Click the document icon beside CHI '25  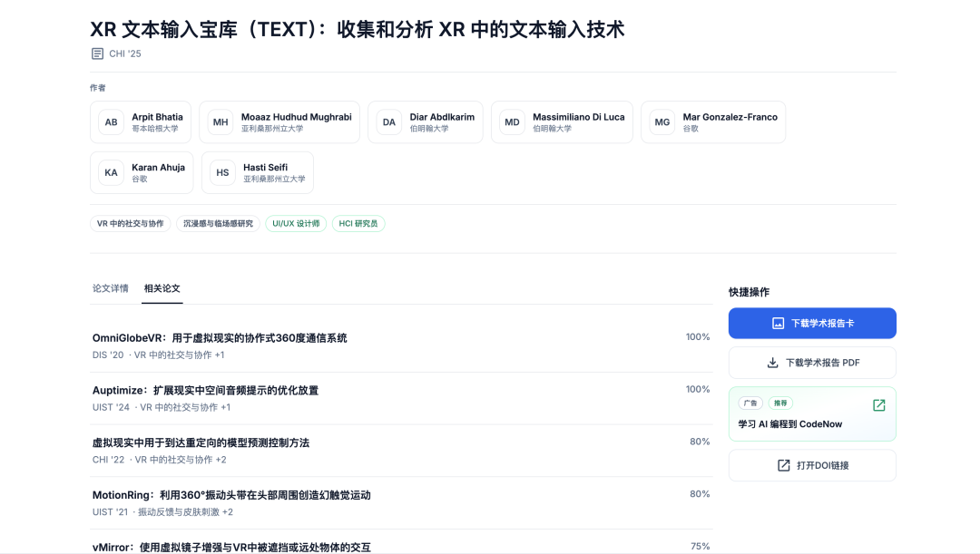click(x=97, y=53)
